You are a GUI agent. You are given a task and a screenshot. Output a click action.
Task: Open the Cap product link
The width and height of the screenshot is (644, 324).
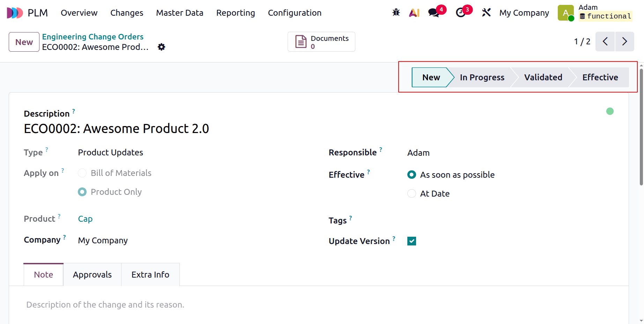(x=85, y=219)
